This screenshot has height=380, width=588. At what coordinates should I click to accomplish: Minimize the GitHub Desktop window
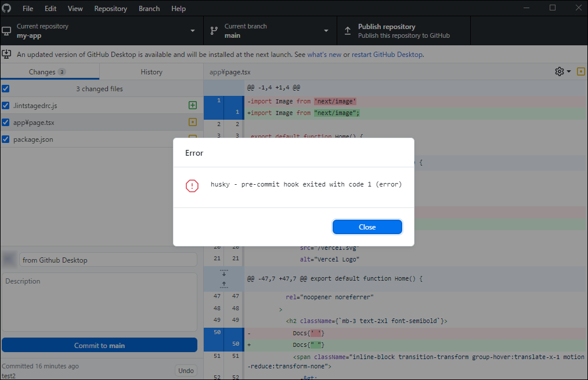click(x=526, y=8)
